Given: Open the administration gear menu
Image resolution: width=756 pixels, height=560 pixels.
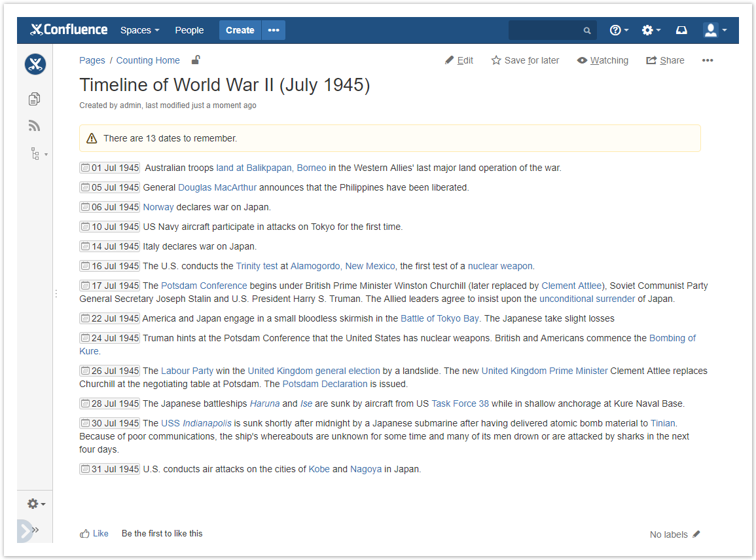Looking at the screenshot, I should pyautogui.click(x=651, y=30).
